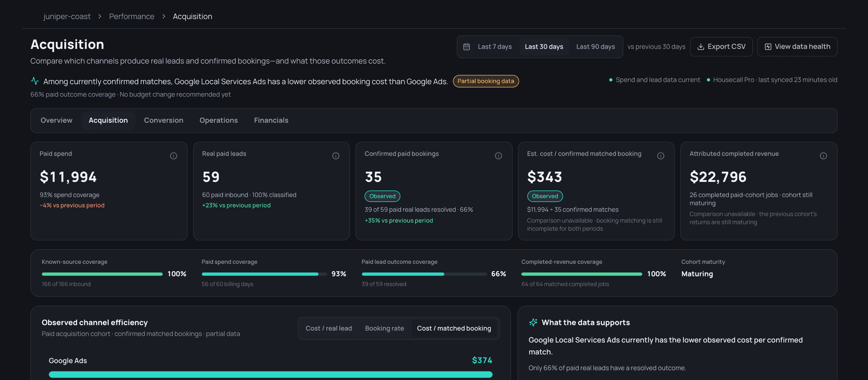Image resolution: width=868 pixels, height=380 pixels.
Task: Go to juniper-coast breadcrumb
Action: (x=67, y=16)
